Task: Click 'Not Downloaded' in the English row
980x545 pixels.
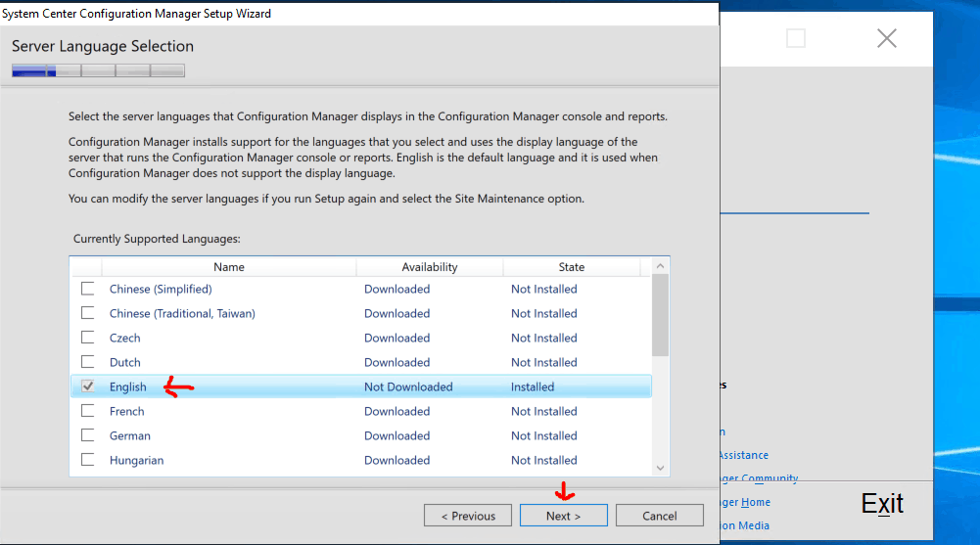Action: [408, 386]
